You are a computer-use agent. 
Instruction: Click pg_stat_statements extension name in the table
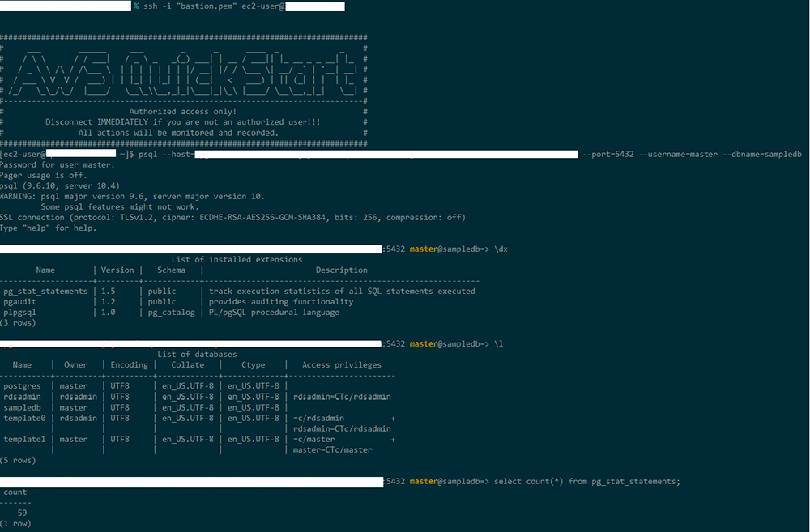[x=45, y=292]
